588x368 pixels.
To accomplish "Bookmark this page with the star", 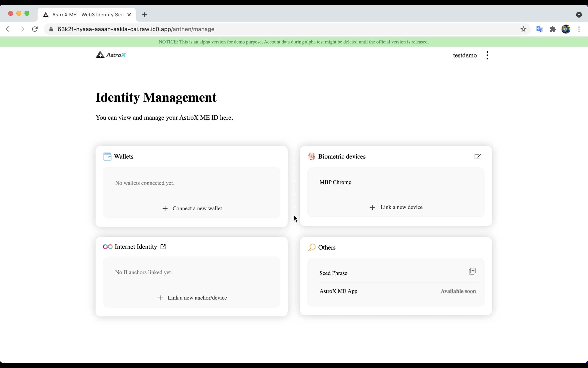I will (x=523, y=29).
